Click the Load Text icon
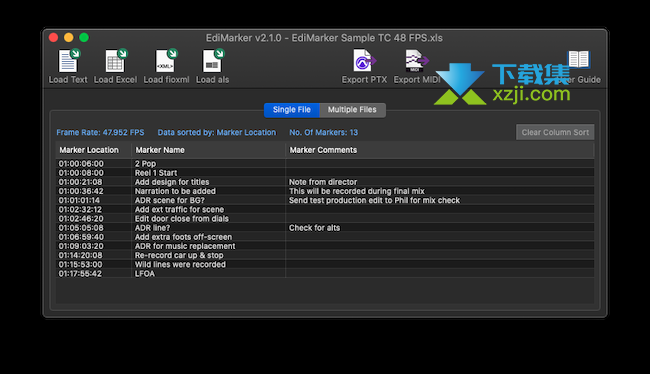Viewport: 650px width, 374px height. [x=68, y=61]
